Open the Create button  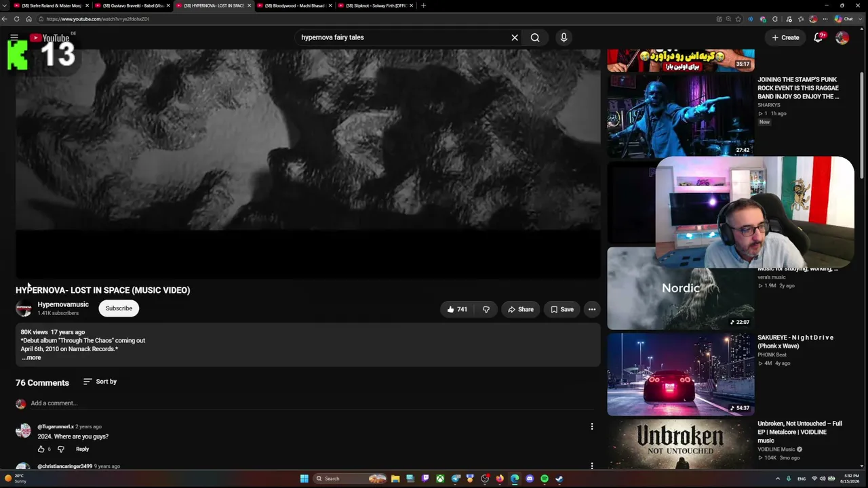click(785, 37)
